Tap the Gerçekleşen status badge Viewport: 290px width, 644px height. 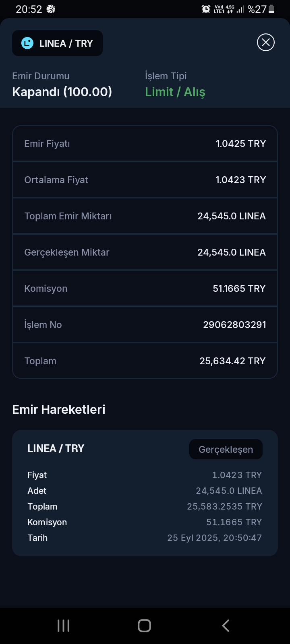(x=226, y=449)
